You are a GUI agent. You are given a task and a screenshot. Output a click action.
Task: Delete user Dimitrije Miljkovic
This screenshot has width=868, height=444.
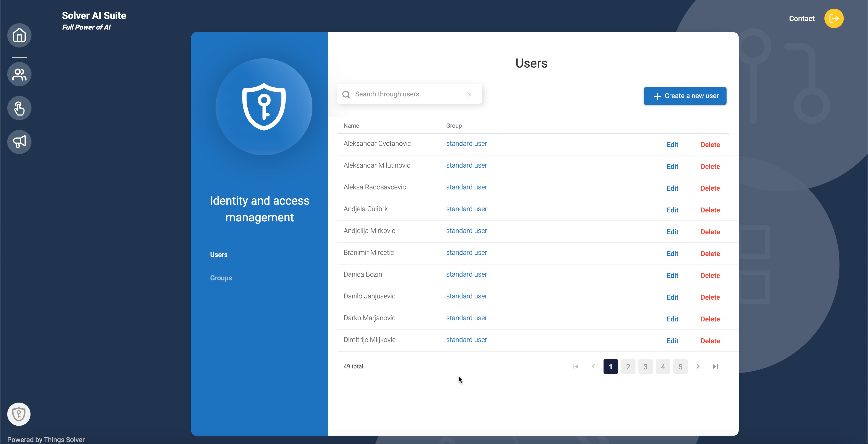(710, 341)
